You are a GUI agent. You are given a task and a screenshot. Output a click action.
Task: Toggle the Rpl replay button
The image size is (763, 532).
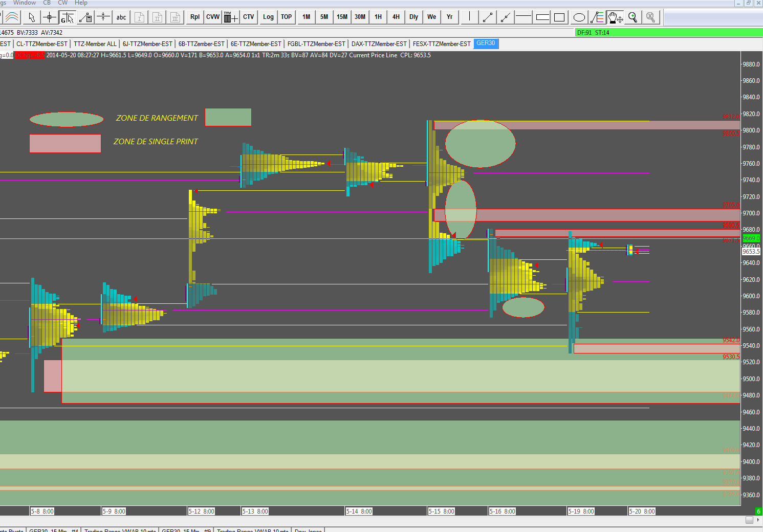click(x=195, y=17)
